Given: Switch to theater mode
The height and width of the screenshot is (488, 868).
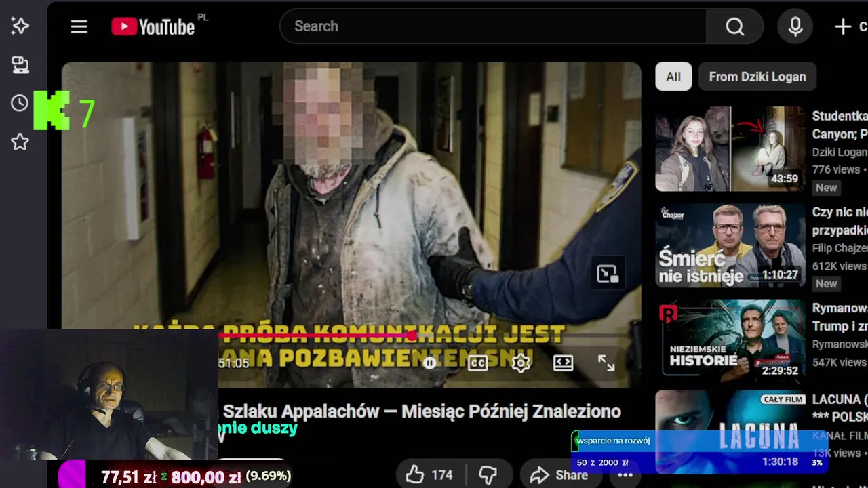Looking at the screenshot, I should (x=564, y=363).
